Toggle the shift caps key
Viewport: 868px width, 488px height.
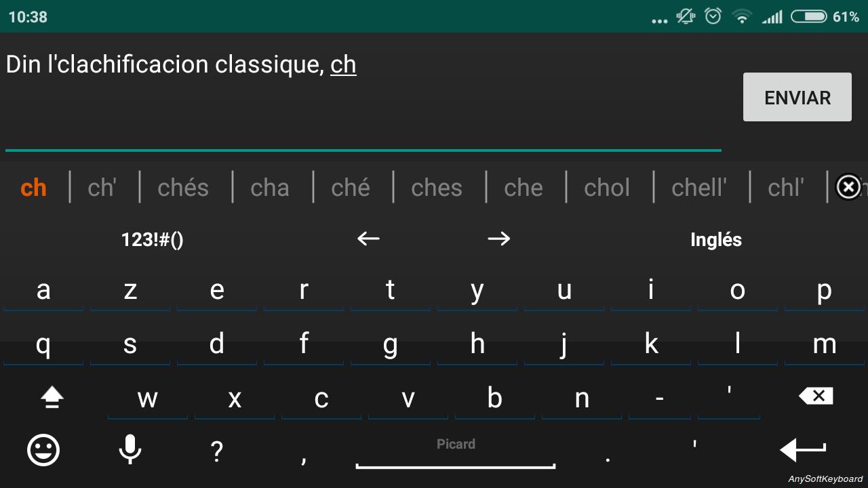pyautogui.click(x=52, y=398)
